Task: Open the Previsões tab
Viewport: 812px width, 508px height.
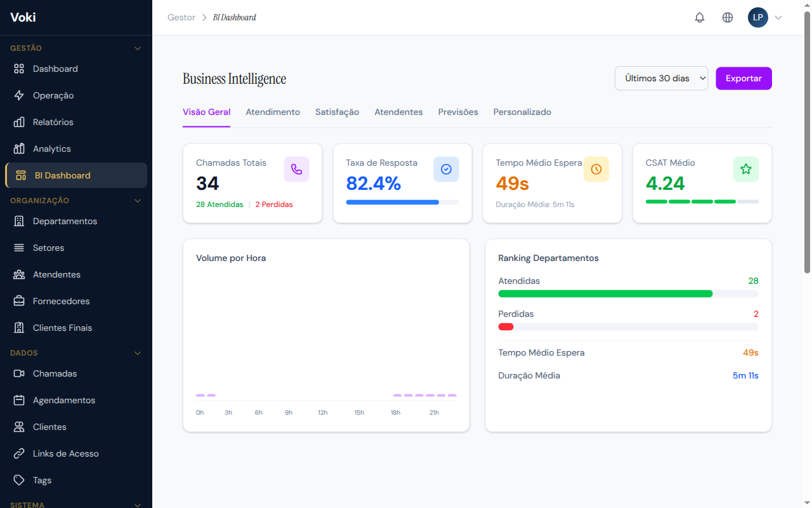Action: coord(457,112)
